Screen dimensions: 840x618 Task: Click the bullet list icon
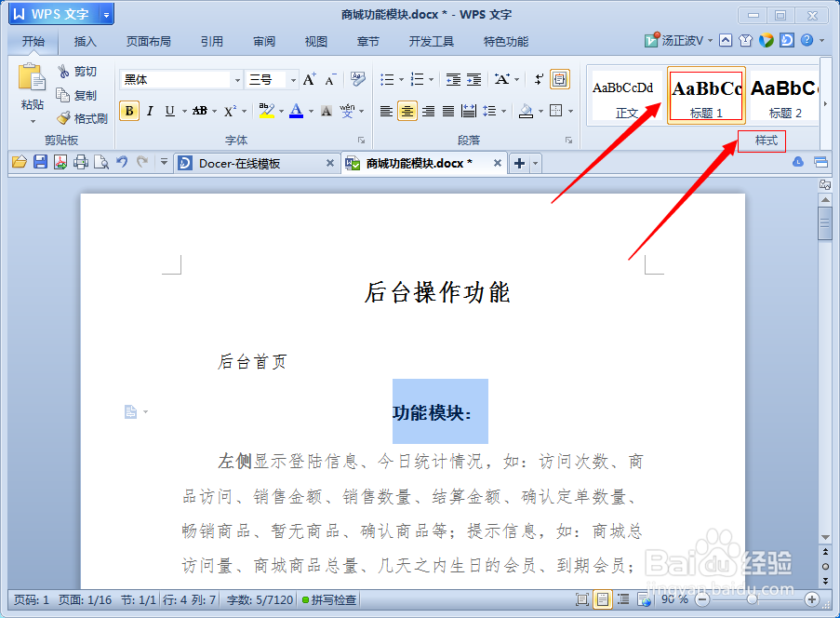(x=387, y=80)
